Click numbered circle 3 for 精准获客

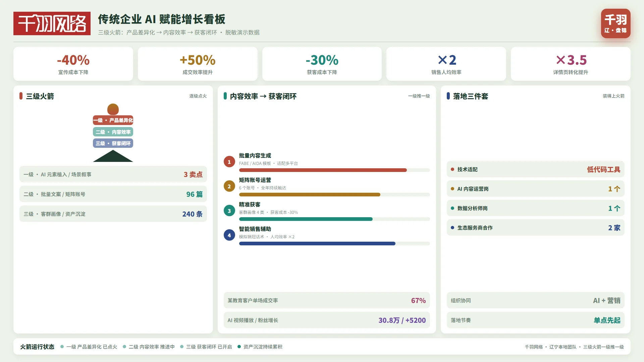point(229,210)
